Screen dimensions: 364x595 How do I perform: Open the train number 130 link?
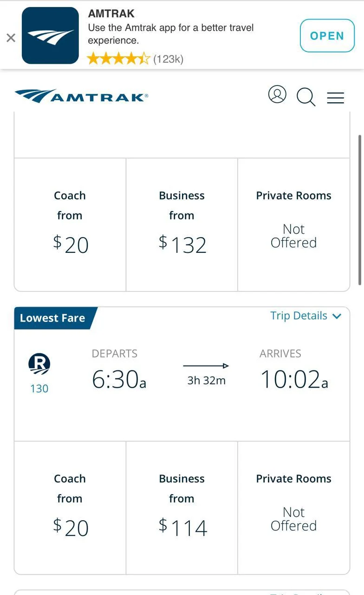click(39, 389)
